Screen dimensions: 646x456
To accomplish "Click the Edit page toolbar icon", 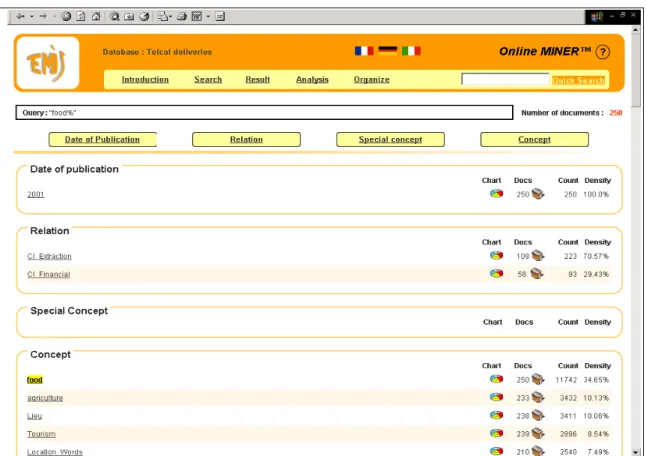I will point(197,16).
